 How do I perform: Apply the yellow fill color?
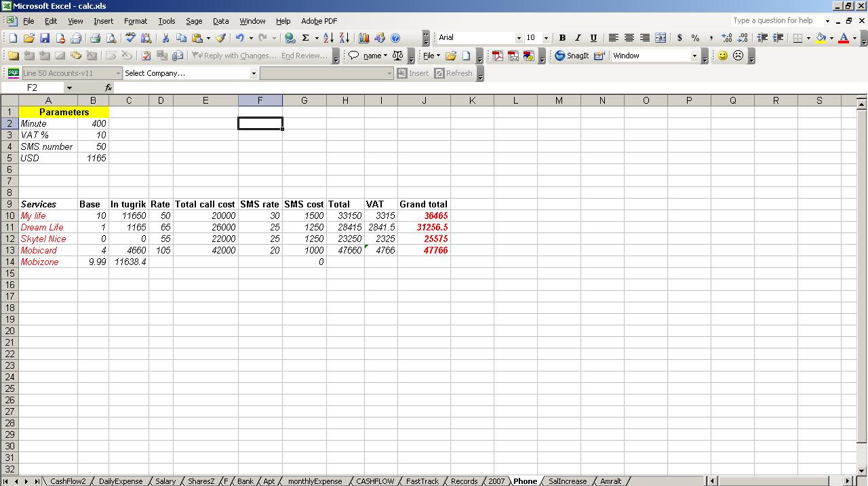[x=821, y=38]
